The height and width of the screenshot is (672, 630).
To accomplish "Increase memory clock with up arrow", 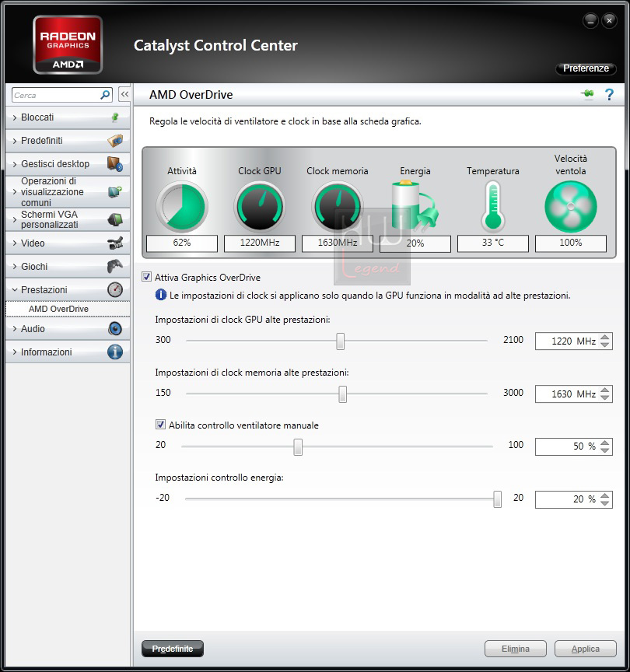I will 604,390.
